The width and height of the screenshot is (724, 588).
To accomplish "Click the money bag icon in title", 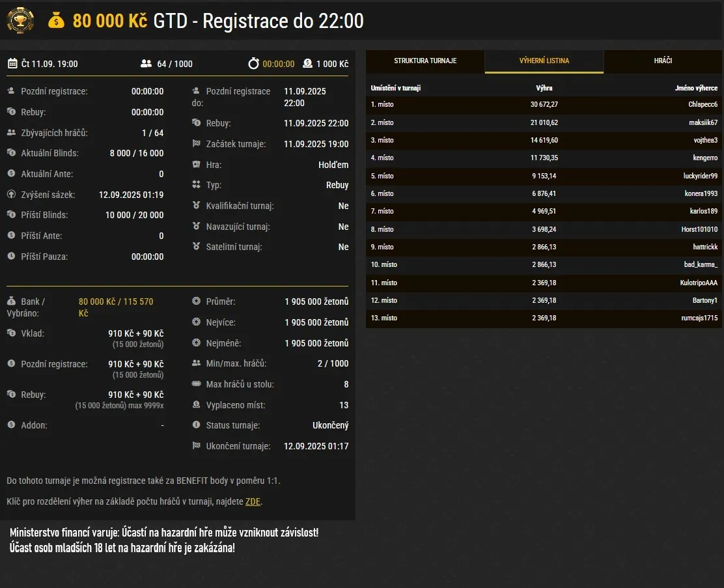I will coord(57,21).
